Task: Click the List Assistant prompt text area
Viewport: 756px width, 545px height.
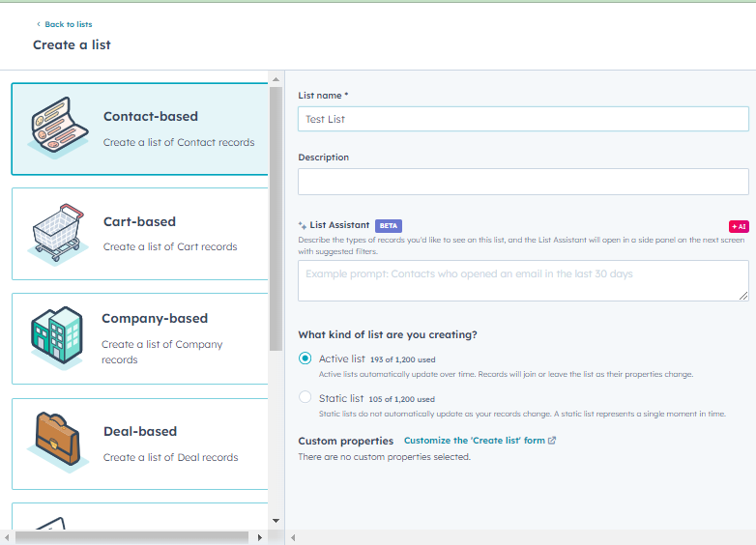Action: pos(523,280)
